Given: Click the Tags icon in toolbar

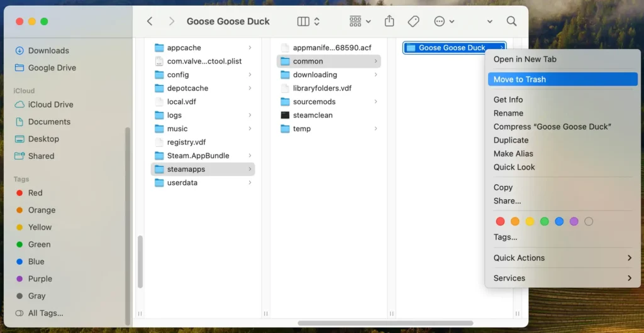Looking at the screenshot, I should coord(413,21).
